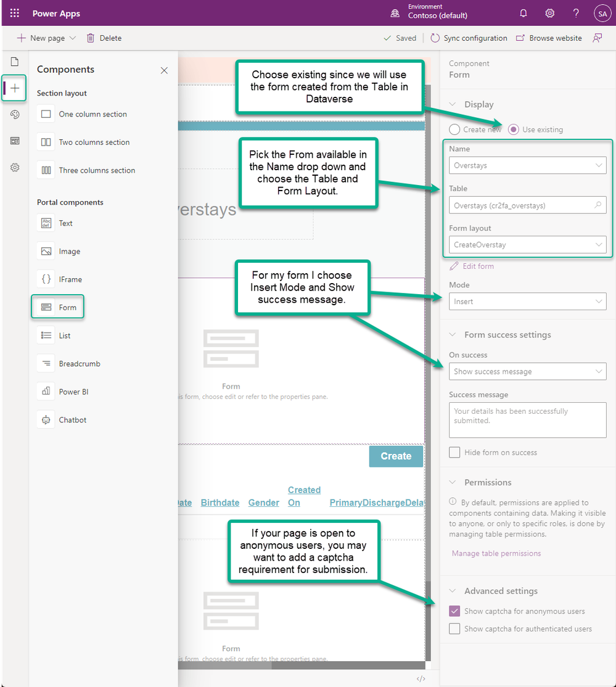Check Show captcha for authenticated users
The image size is (616, 687).
pos(454,629)
